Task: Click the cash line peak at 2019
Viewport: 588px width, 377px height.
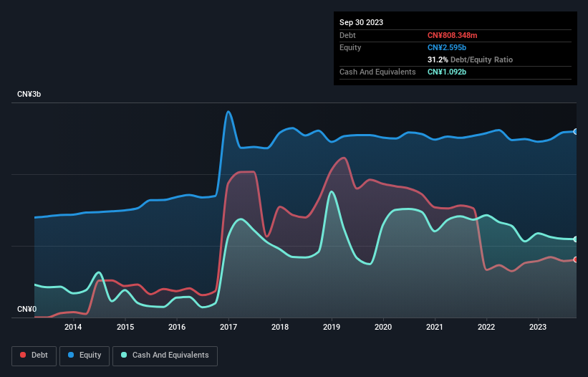Action: 331,191
